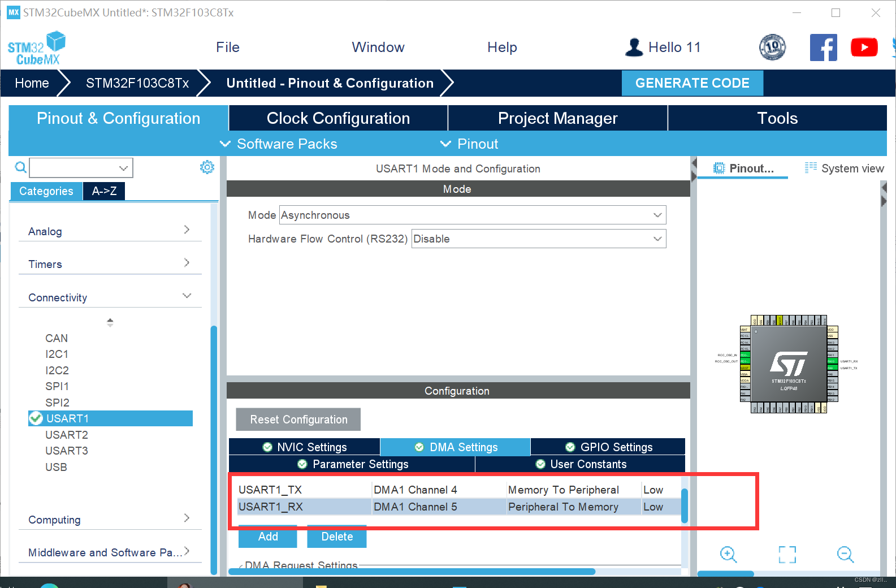Screen dimensions: 896x588
Task: Select USART2 peripheral
Action: tap(67, 435)
